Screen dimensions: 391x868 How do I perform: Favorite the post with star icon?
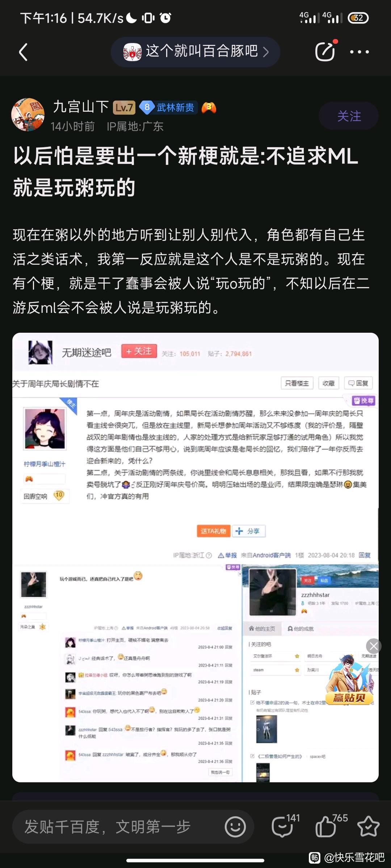[x=368, y=826]
